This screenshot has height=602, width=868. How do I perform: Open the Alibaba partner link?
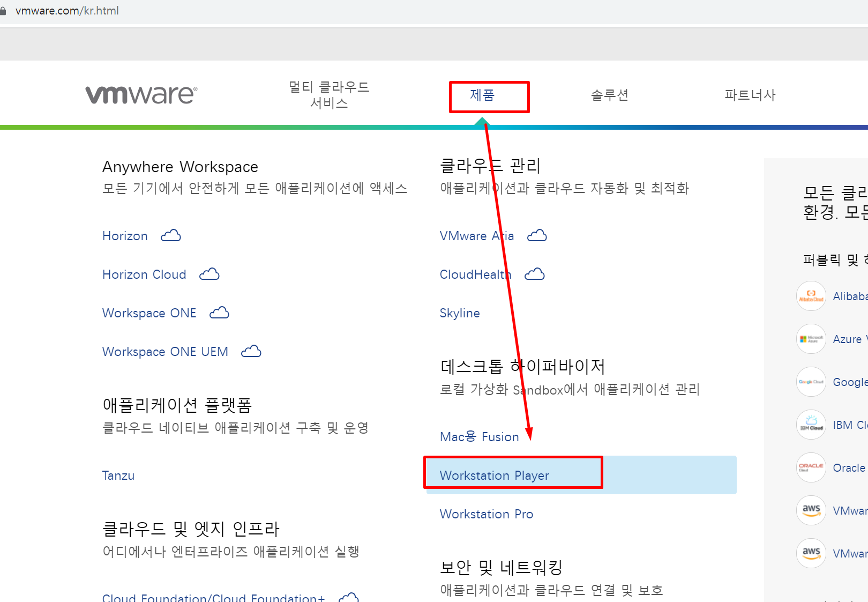pyautogui.click(x=850, y=296)
